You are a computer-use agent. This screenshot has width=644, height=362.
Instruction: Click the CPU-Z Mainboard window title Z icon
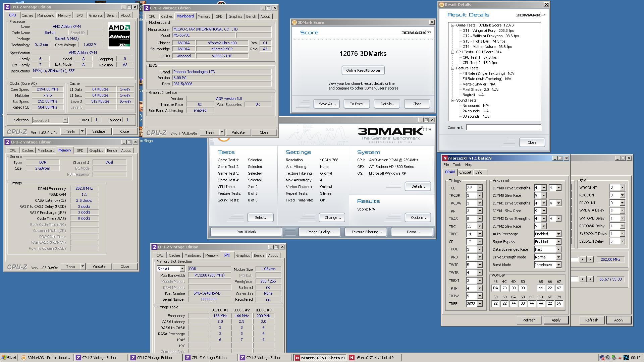click(x=147, y=8)
